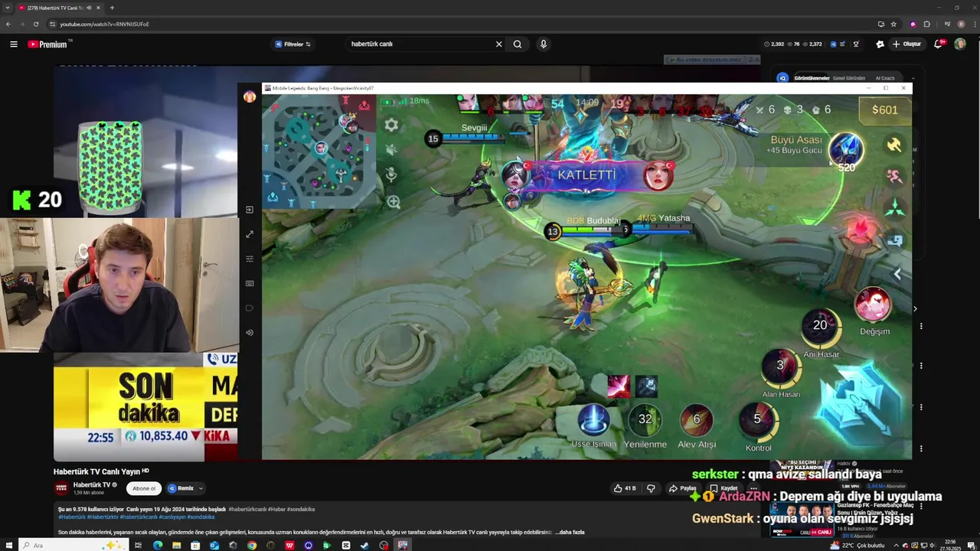Reload the browser page
980x551 pixels.
pyautogui.click(x=36, y=24)
